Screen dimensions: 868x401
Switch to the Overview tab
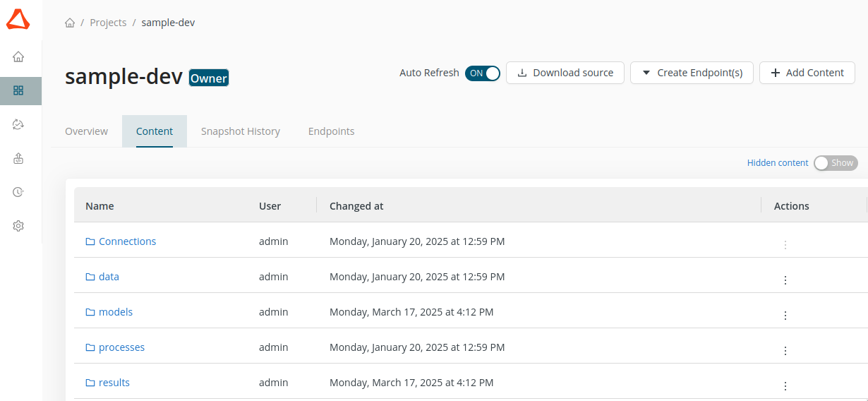pyautogui.click(x=86, y=131)
